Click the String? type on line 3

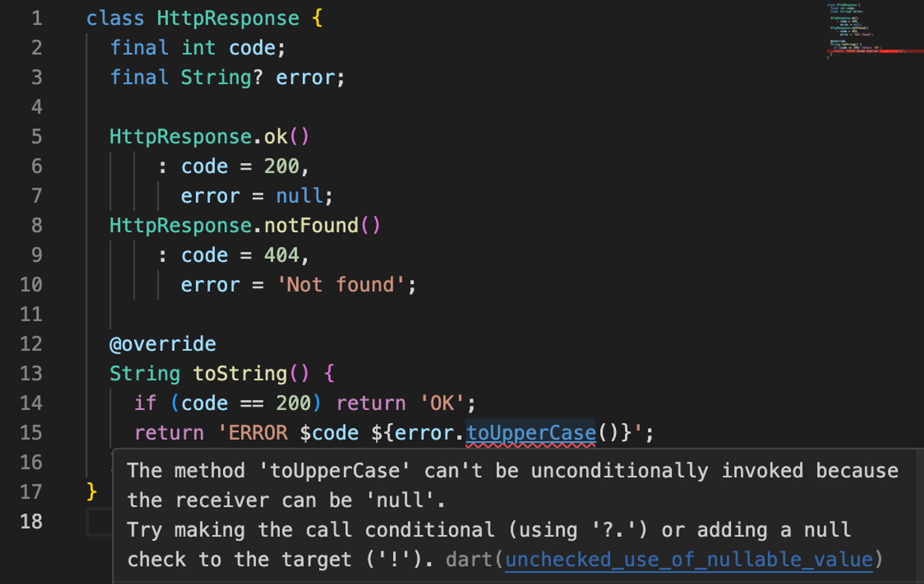[x=221, y=78]
